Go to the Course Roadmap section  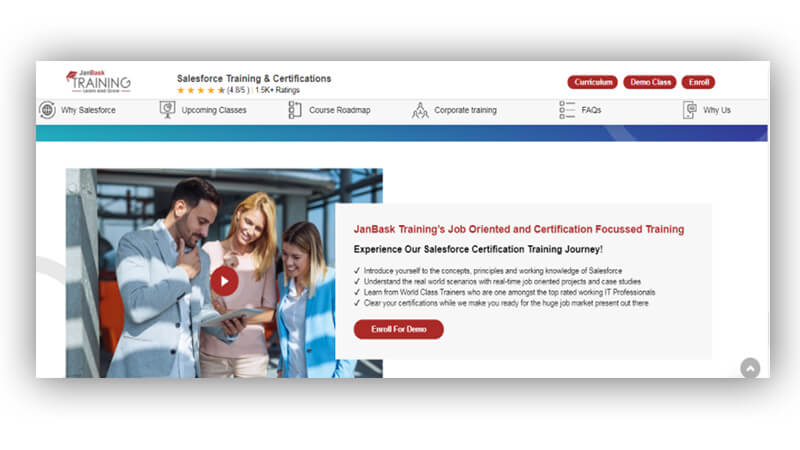(x=339, y=110)
